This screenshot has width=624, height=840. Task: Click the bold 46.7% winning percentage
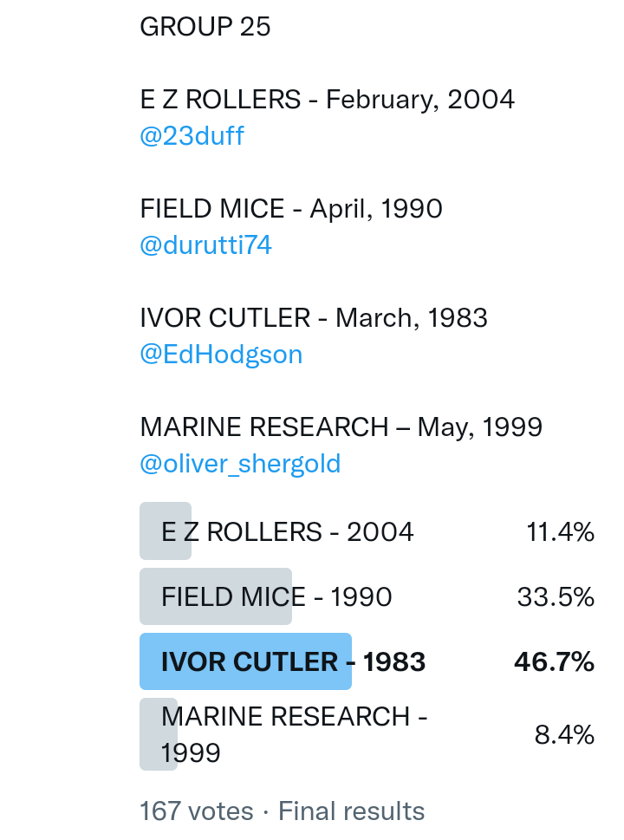(x=554, y=662)
